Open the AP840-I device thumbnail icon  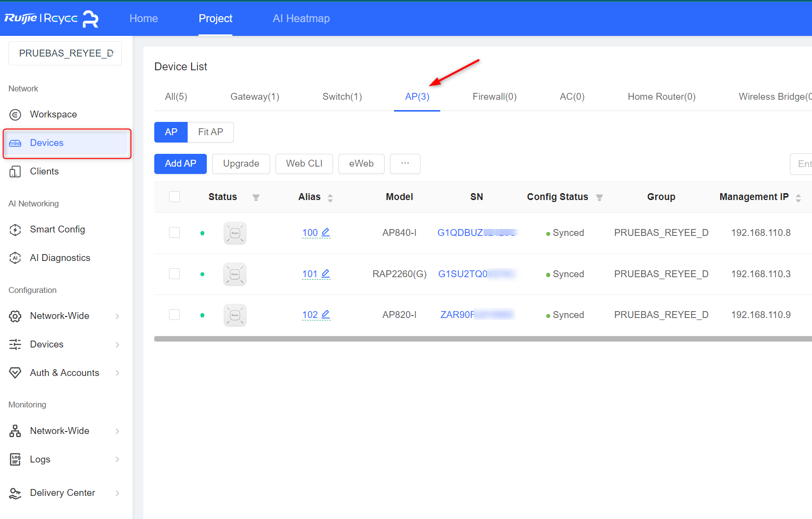pos(235,233)
